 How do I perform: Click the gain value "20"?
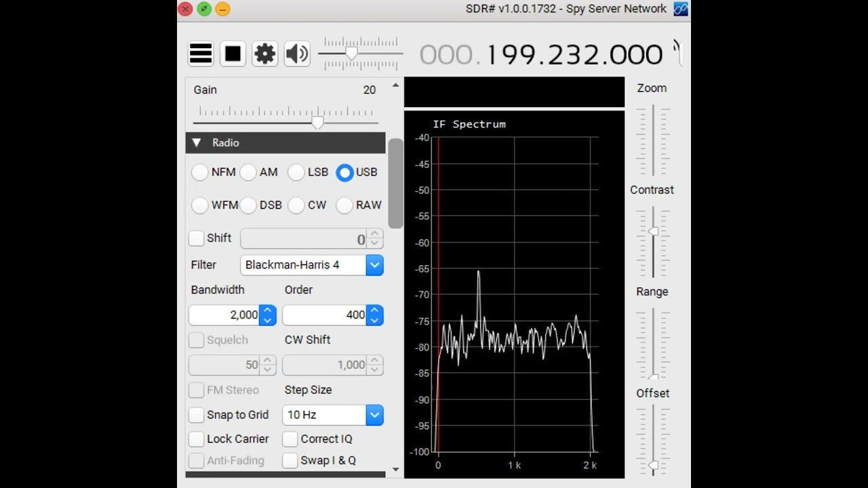pos(370,89)
